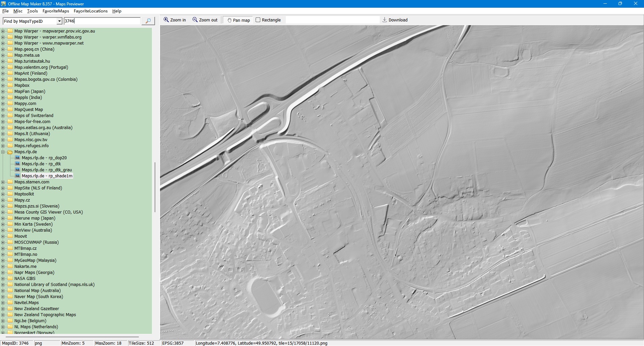Viewport: 644px width, 346px height.
Task: Click the map ID search input field
Action: (102, 21)
